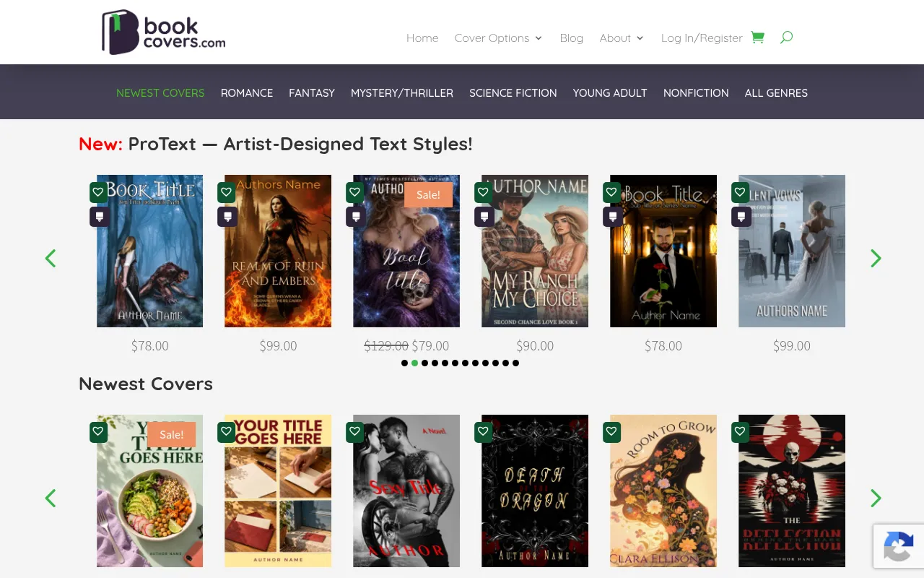Open the search magnifier icon
924x578 pixels.
(786, 38)
